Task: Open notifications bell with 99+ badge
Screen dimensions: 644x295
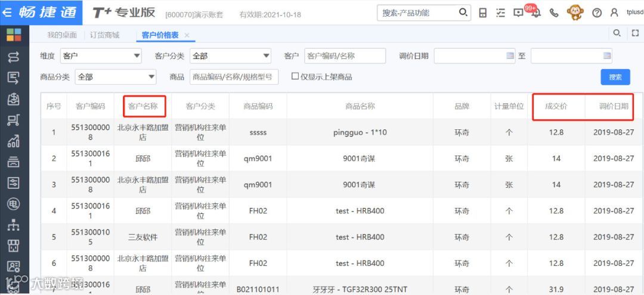Action: pyautogui.click(x=535, y=13)
